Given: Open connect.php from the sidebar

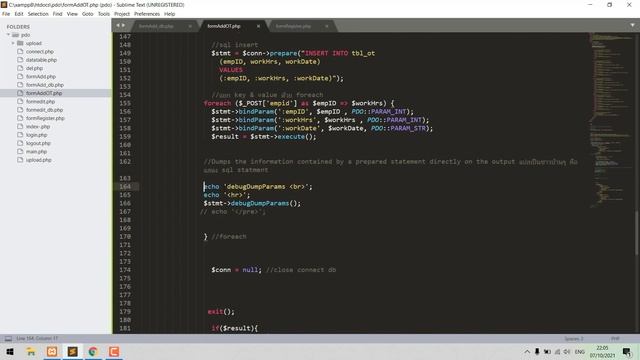Looking at the screenshot, I should (x=40, y=52).
